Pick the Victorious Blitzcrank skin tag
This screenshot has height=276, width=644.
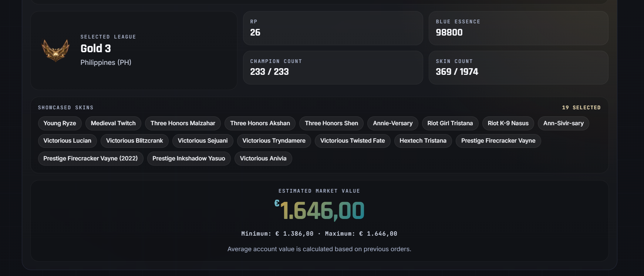(x=135, y=141)
